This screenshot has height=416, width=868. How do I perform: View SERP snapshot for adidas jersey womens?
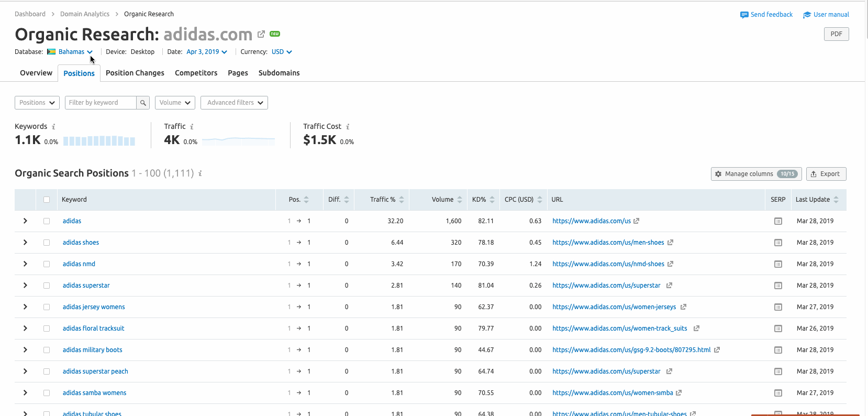coord(778,307)
